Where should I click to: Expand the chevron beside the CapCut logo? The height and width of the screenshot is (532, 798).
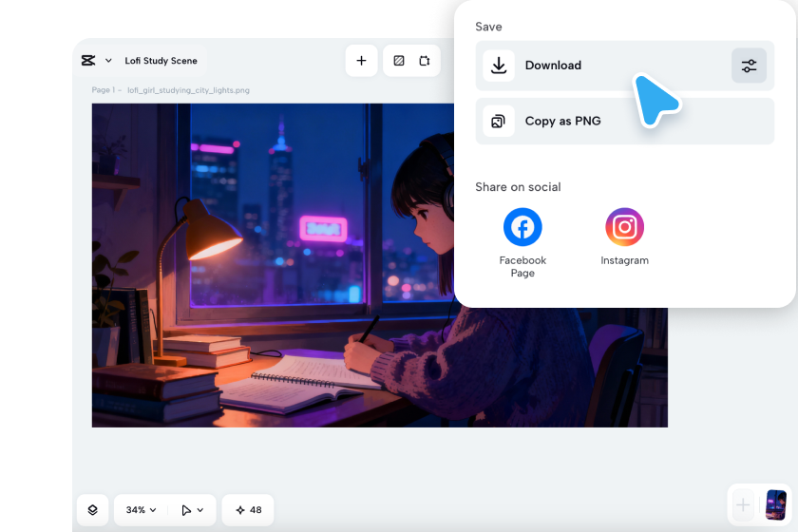pos(108,61)
